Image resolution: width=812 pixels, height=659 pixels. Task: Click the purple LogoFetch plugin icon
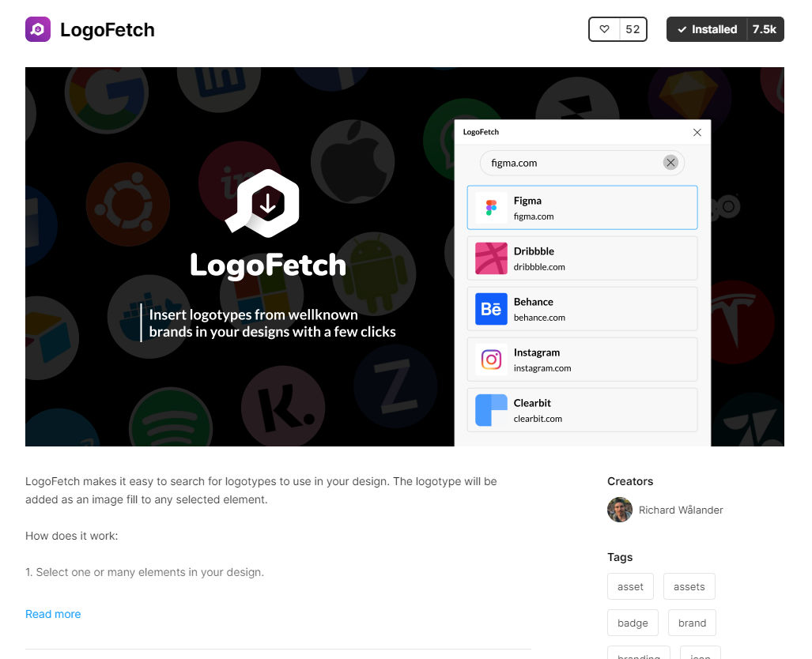[x=38, y=29]
